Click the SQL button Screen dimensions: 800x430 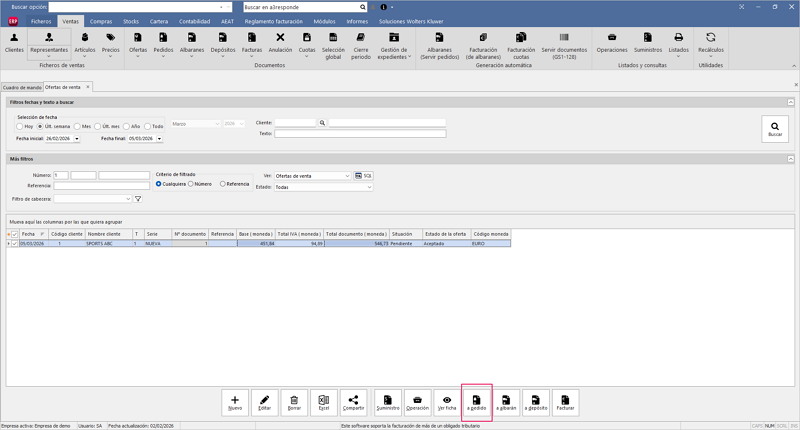tap(363, 176)
